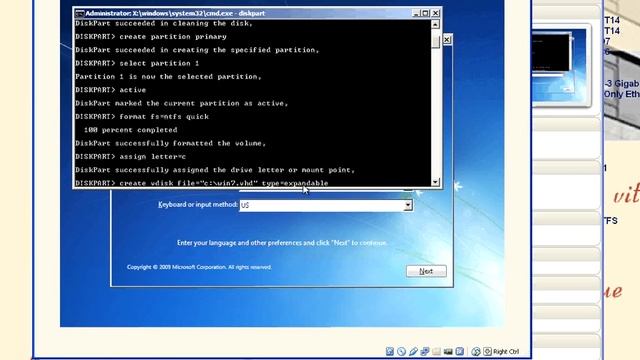The width and height of the screenshot is (640, 360).
Task: Click the '100 percent completed' line
Action: (131, 130)
